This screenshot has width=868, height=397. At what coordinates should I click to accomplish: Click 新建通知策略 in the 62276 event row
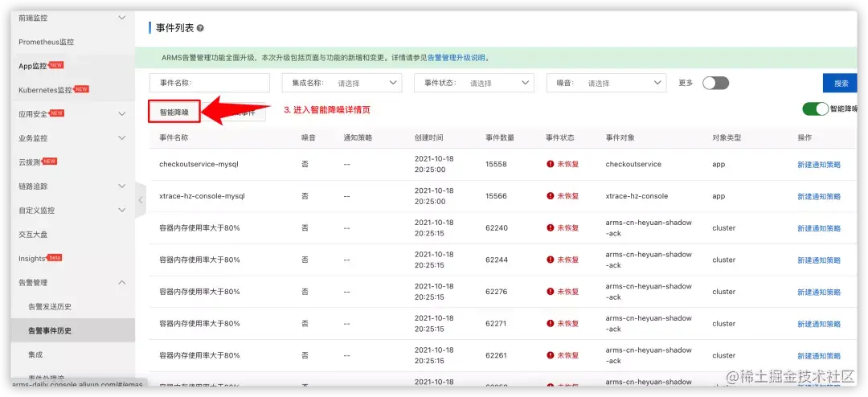pos(819,292)
